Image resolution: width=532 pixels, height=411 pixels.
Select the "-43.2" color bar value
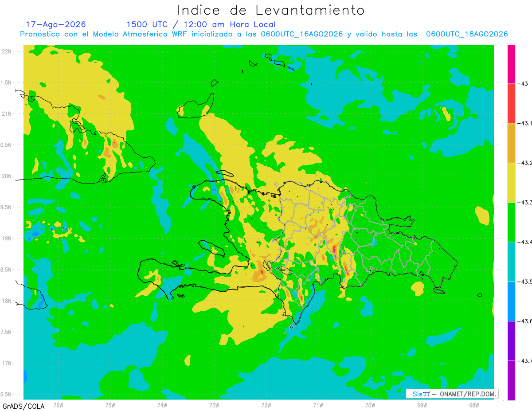pos(524,163)
